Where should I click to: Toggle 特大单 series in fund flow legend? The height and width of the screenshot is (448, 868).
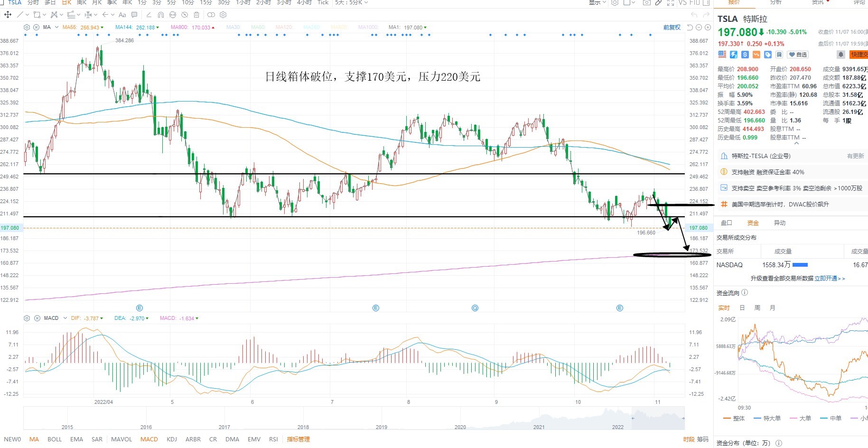click(767, 418)
